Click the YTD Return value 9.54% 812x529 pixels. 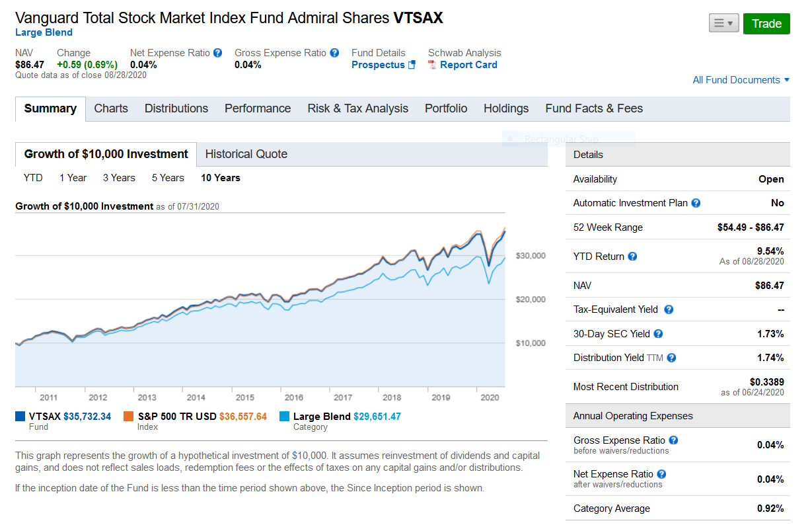point(770,251)
